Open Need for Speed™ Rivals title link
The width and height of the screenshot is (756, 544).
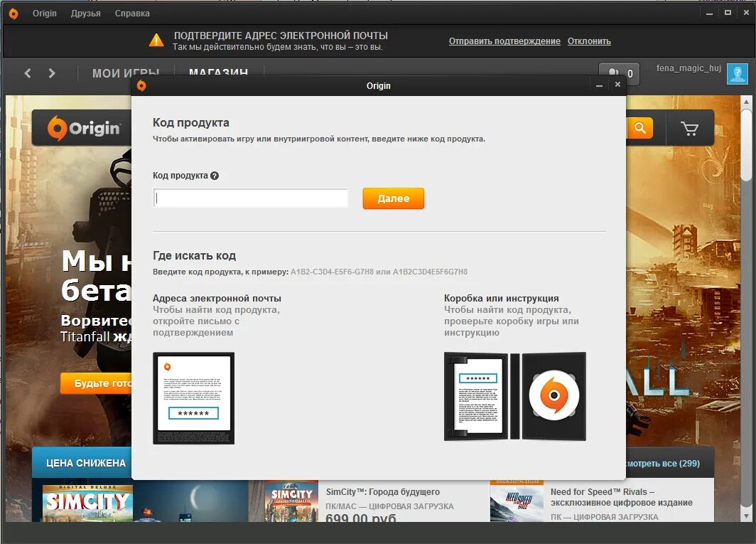click(622, 497)
